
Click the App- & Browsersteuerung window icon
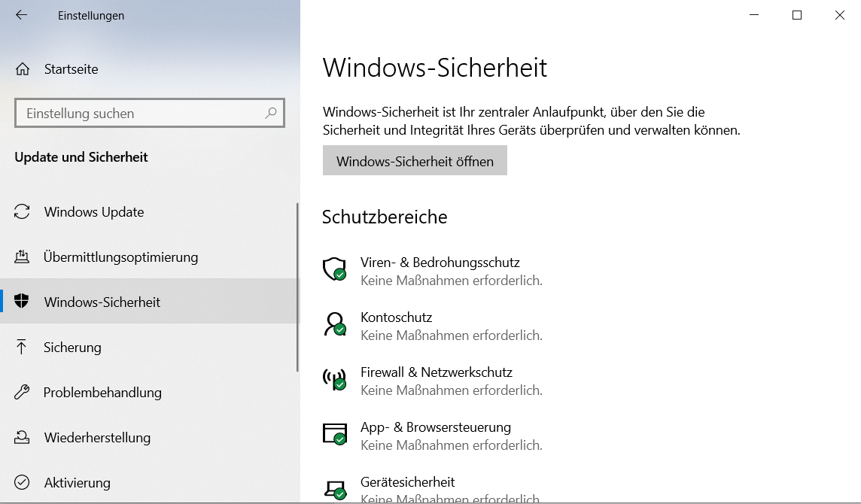click(333, 434)
